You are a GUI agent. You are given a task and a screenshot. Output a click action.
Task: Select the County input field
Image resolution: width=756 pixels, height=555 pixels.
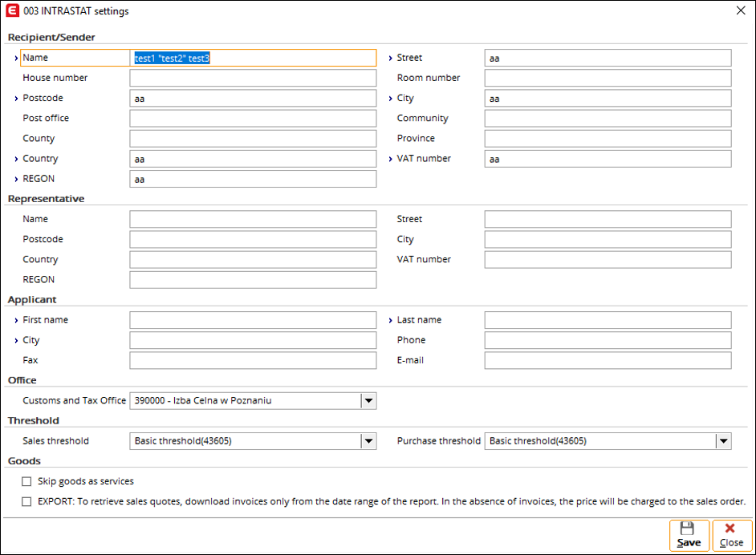(253, 139)
